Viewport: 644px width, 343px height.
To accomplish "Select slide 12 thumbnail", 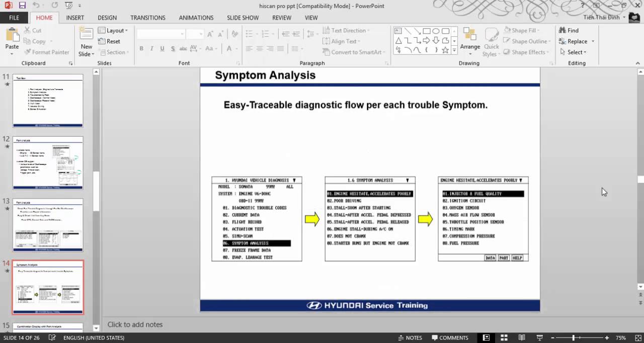I will [48, 163].
